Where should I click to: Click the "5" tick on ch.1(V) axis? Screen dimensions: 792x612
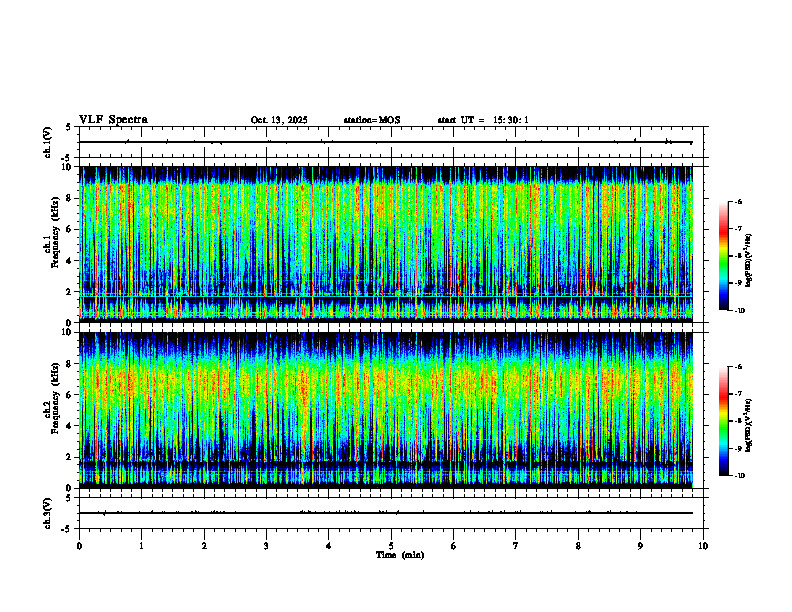(x=68, y=127)
